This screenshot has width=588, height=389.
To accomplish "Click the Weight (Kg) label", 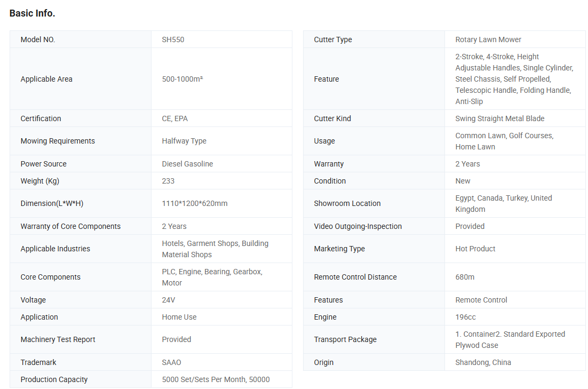I will (40, 181).
